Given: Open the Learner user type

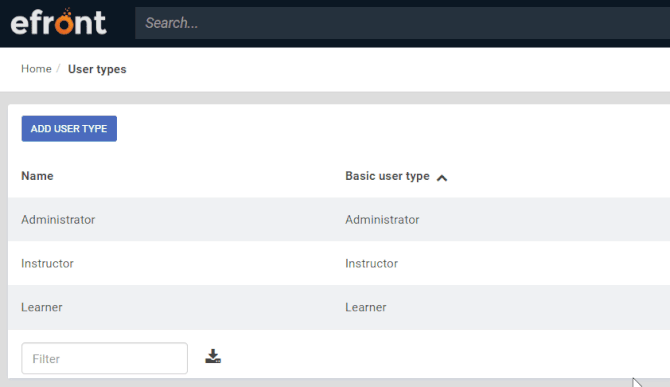Looking at the screenshot, I should pyautogui.click(x=42, y=307).
